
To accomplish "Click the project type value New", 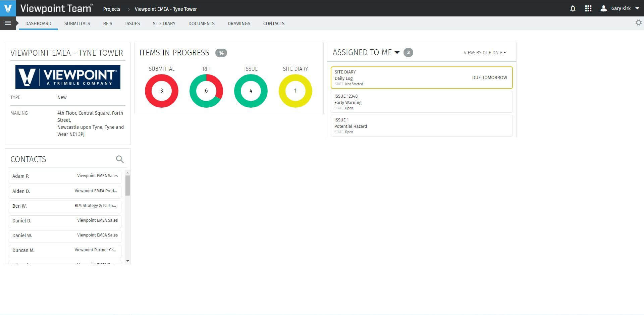I will (x=62, y=97).
